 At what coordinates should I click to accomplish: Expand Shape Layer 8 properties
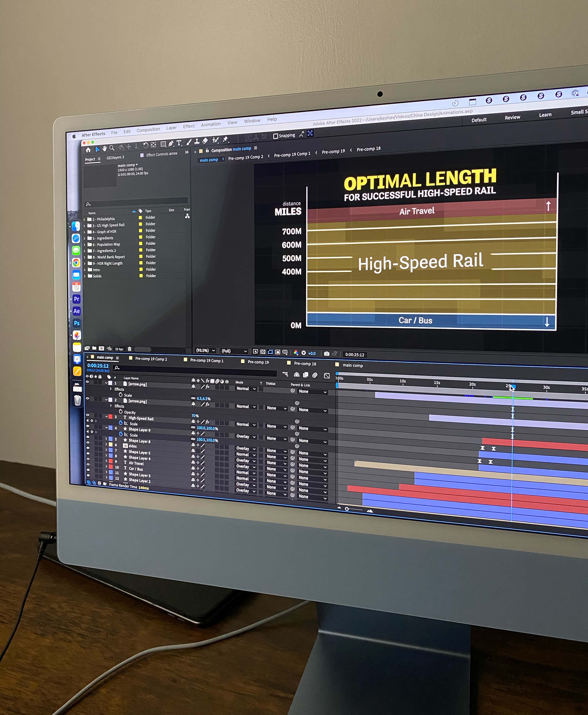pos(106,438)
